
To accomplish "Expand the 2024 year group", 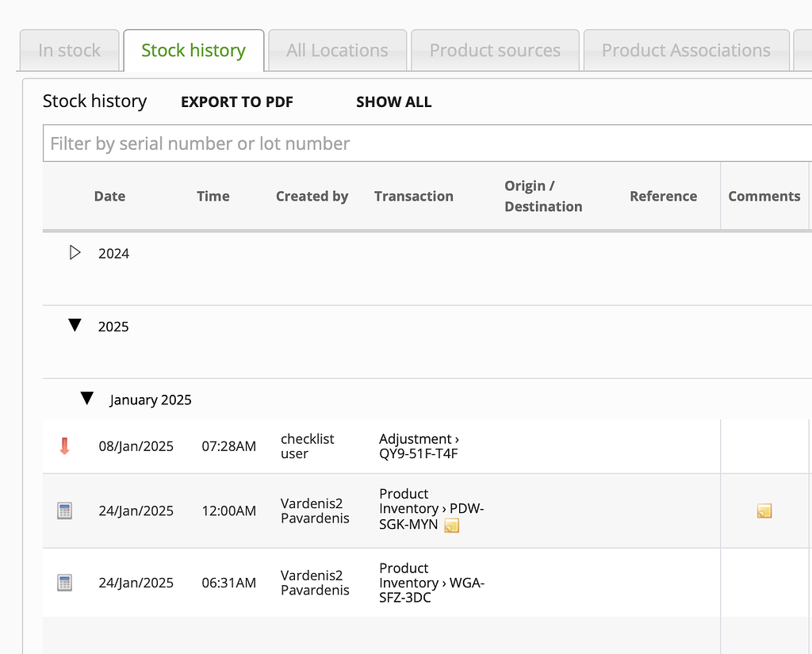I will 75,253.
